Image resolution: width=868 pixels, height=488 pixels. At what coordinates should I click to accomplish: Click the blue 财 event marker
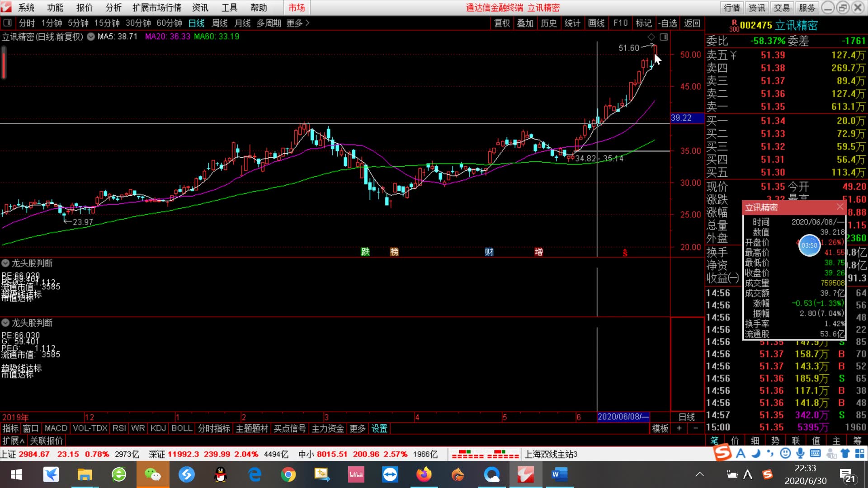(489, 252)
